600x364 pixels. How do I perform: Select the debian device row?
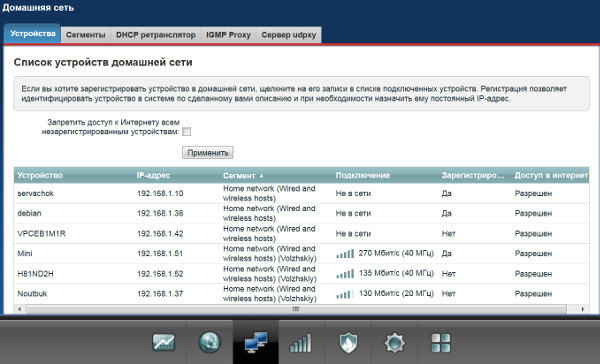(302, 213)
